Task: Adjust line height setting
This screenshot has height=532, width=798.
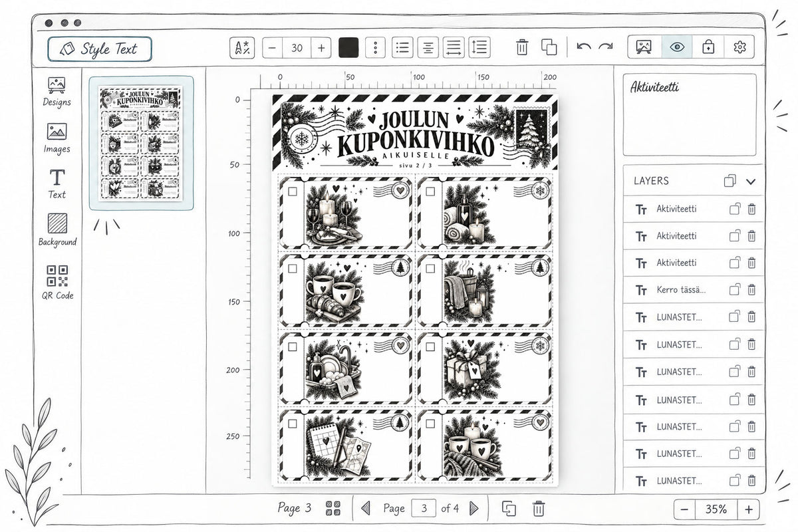Action: point(479,47)
